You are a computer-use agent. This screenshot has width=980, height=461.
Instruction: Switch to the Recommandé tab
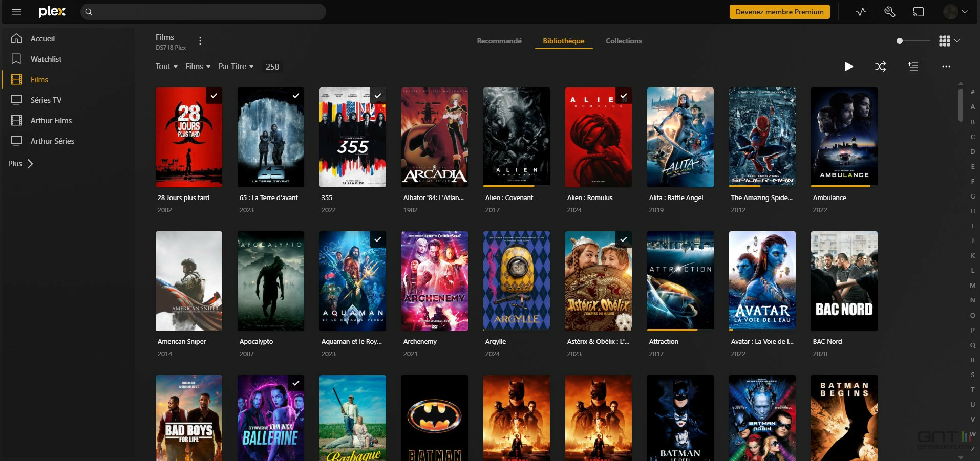[x=499, y=41]
